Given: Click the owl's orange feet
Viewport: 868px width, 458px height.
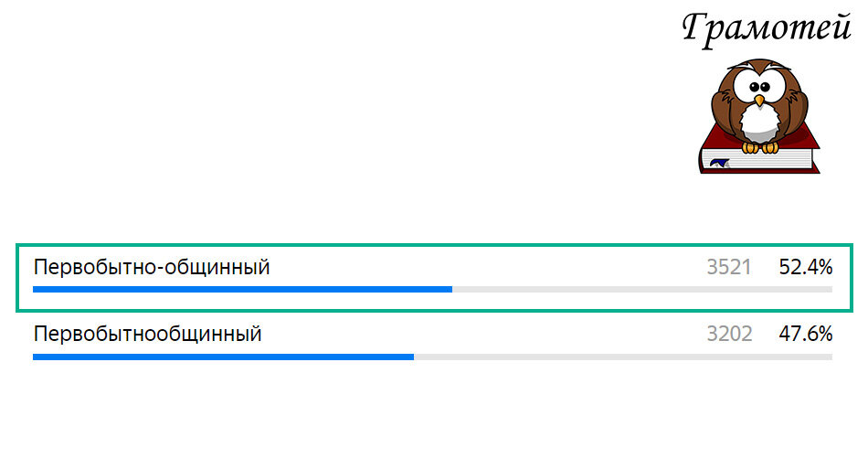Looking at the screenshot, I should tap(759, 147).
